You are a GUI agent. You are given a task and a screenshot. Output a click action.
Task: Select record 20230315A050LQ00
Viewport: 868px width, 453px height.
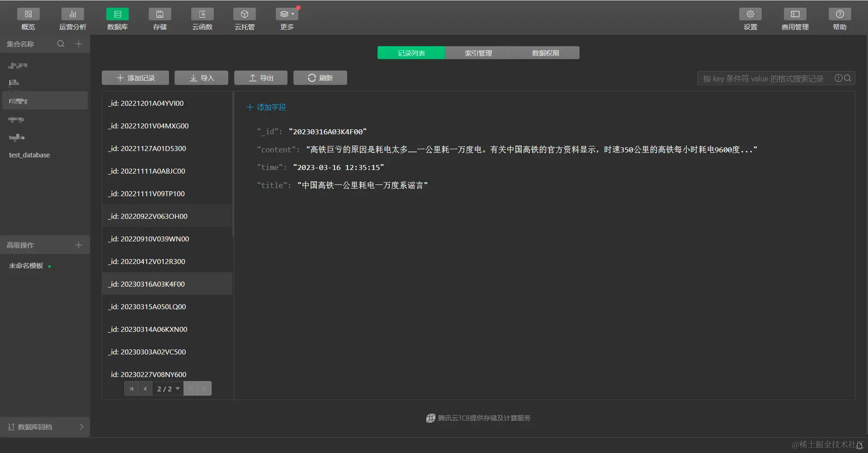[167, 307]
